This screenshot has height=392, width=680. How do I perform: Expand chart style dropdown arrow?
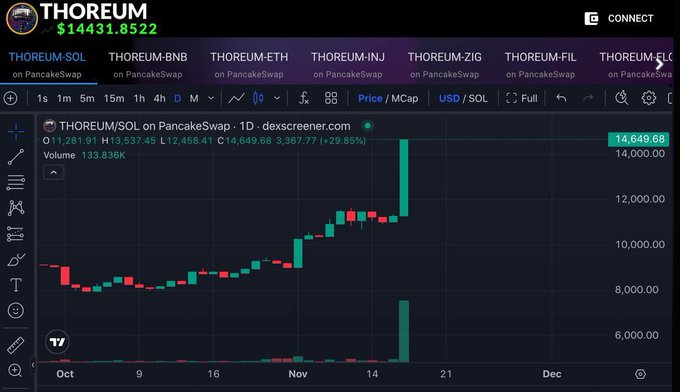click(277, 98)
